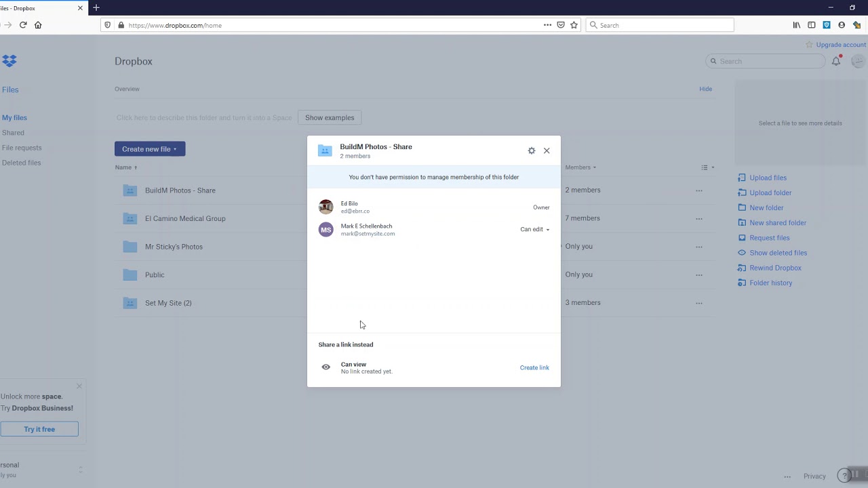The image size is (868, 488).
Task: Open the Public folder
Action: [x=155, y=274]
